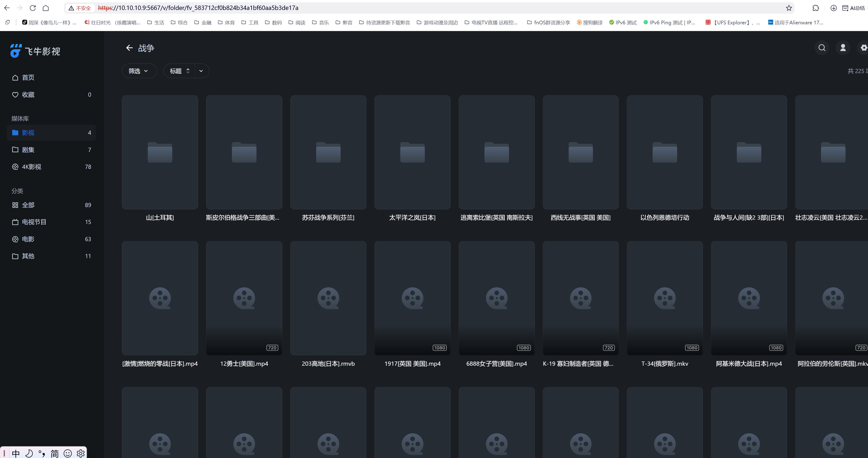The width and height of the screenshot is (868, 458).
Task: Open the 待资源更新下载影音 bookmark folder
Action: point(384,22)
